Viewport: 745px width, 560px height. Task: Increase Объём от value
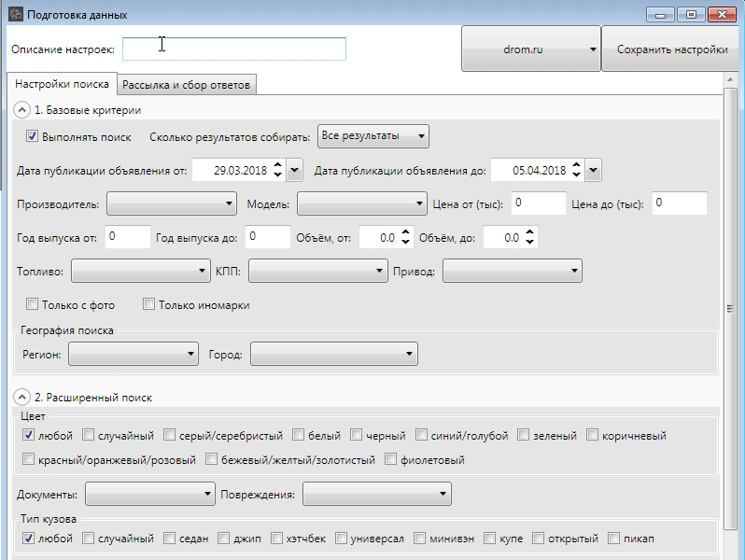pyautogui.click(x=405, y=232)
